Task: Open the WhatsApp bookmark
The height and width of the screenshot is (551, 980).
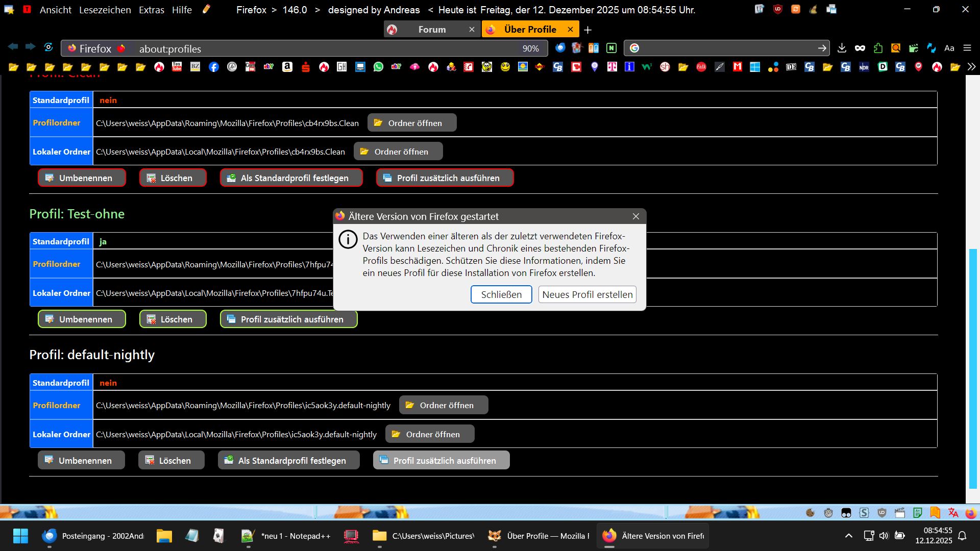Action: (378, 67)
